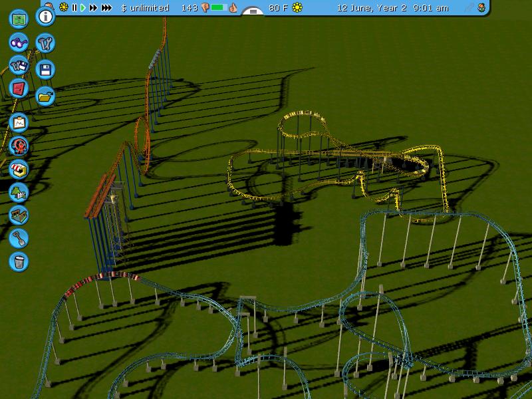Click the clock time '9:01 am'
The image size is (532, 399).
[x=430, y=8]
